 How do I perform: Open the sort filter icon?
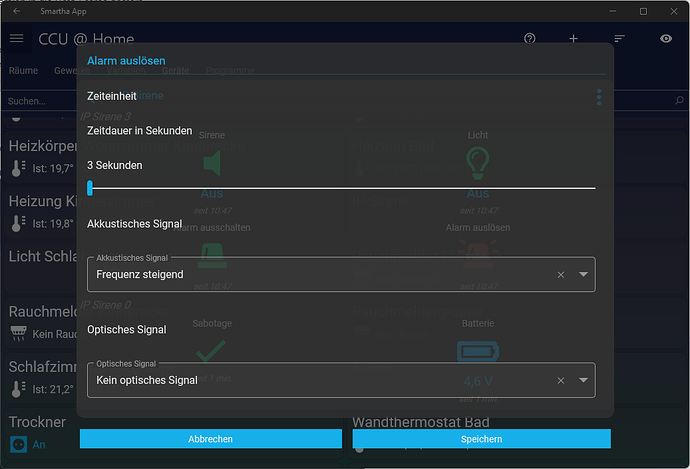(x=620, y=38)
